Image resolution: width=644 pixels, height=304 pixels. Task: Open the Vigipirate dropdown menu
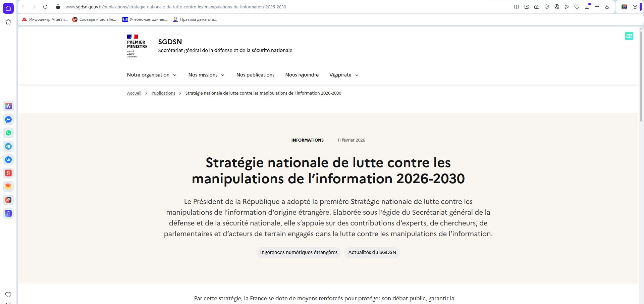coord(344,75)
